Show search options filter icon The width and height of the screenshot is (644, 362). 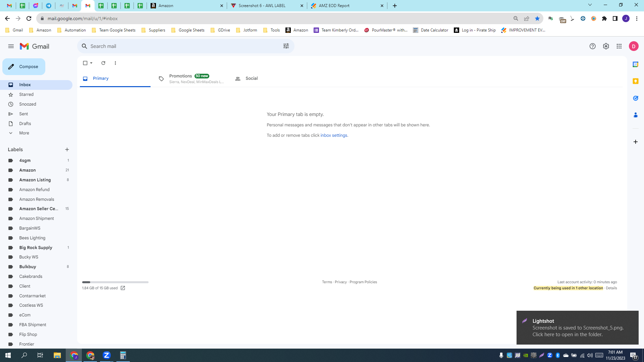[286, 46]
